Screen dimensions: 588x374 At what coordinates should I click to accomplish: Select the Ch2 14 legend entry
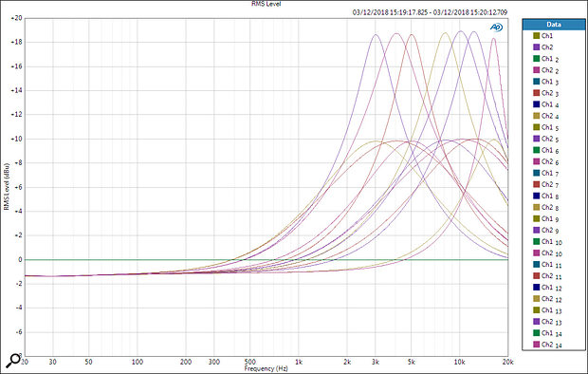click(548, 345)
